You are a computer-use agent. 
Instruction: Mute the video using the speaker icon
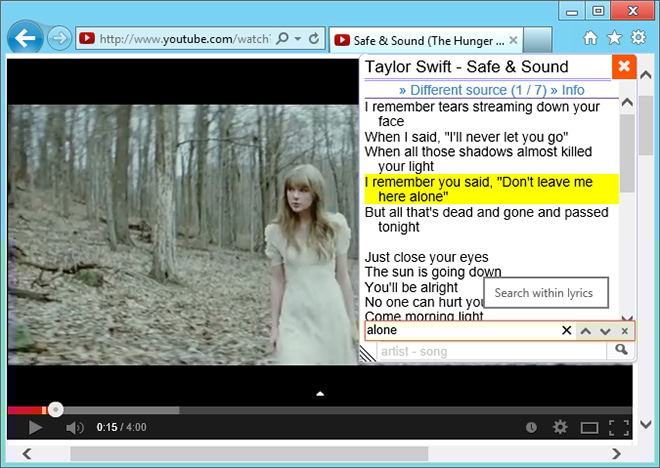74,428
